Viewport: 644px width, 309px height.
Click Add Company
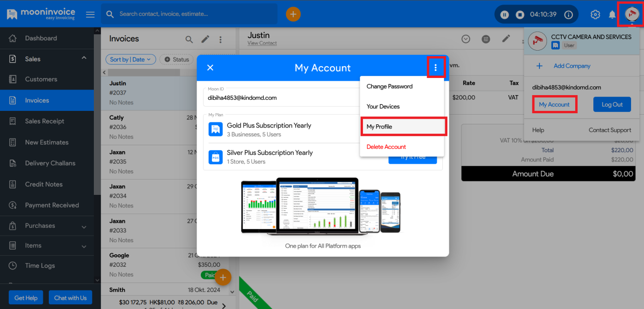tap(572, 66)
